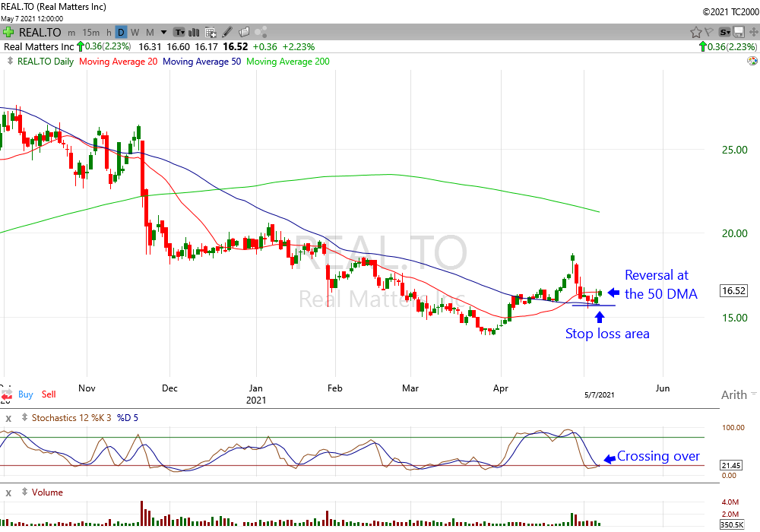Image resolution: width=760 pixels, height=532 pixels.
Task: Click the add indicator grid-plus icon
Action: click(211, 33)
